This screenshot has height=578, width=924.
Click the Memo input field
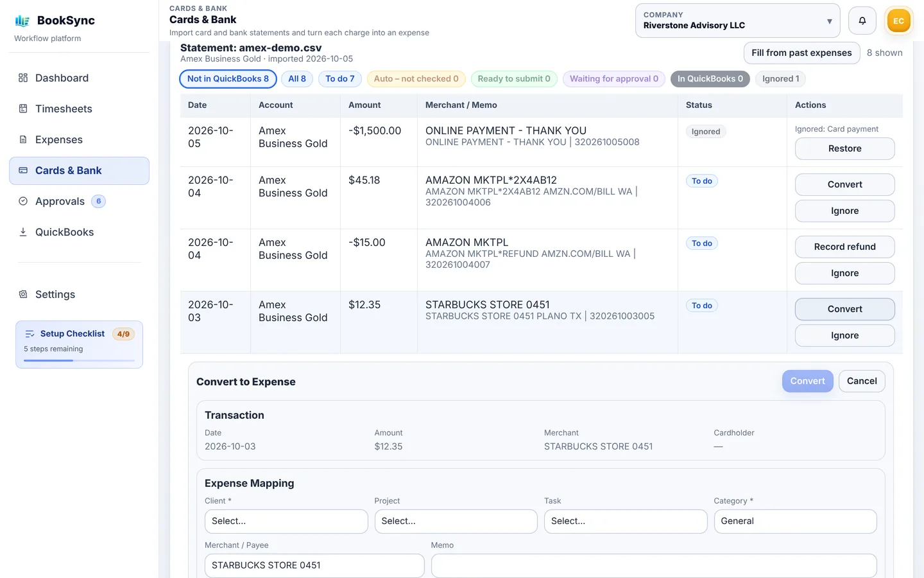[x=654, y=566]
